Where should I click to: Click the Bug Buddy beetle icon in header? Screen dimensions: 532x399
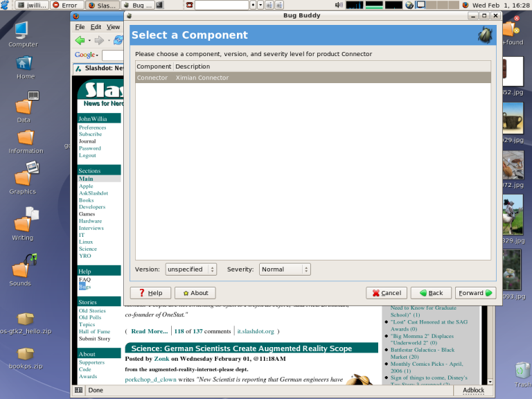[x=485, y=35]
